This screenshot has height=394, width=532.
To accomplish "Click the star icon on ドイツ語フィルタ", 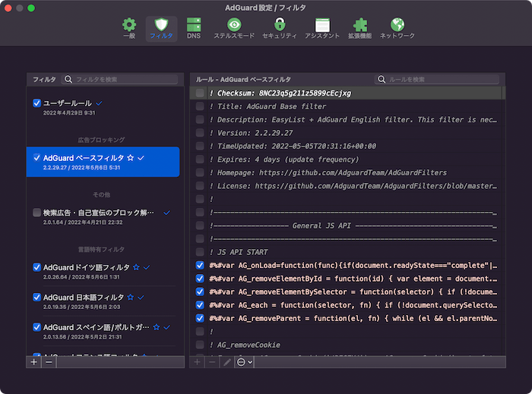I will pos(136,267).
